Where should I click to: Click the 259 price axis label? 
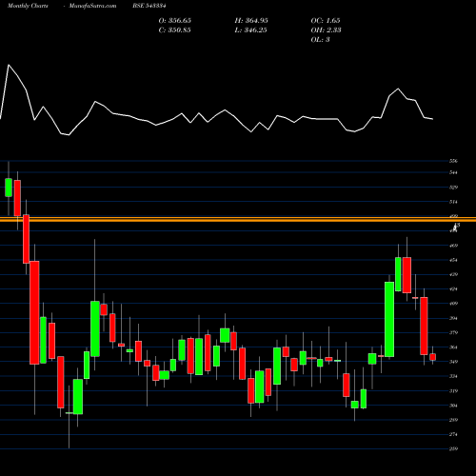coord(453,448)
